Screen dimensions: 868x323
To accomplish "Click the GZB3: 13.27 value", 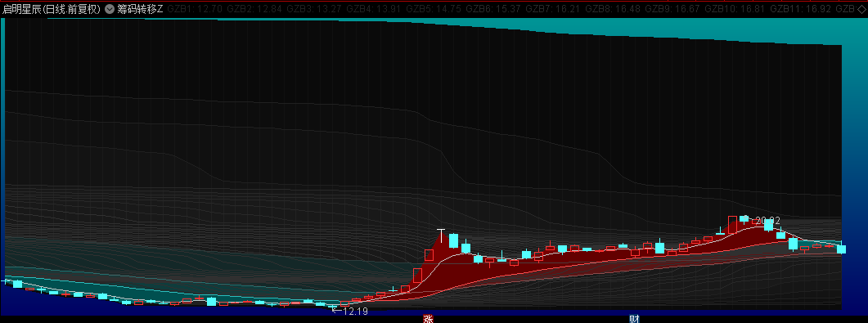I will point(315,9).
